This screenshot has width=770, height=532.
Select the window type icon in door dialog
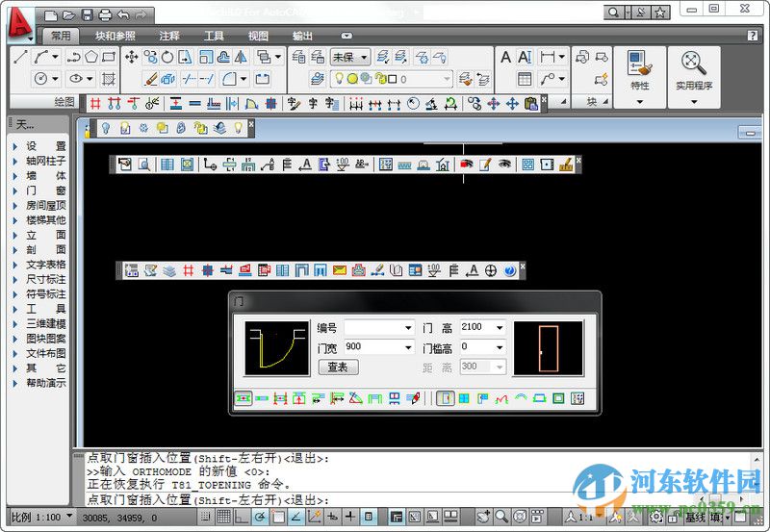(x=464, y=398)
